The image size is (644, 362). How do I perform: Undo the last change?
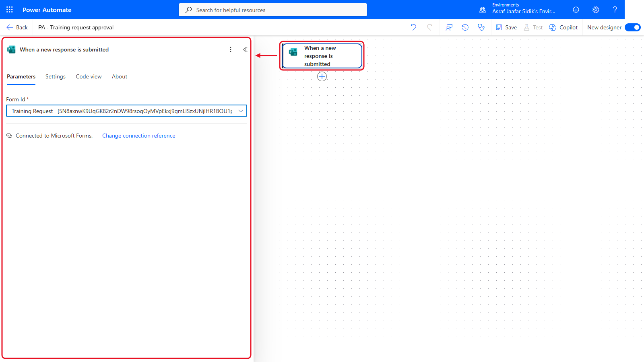point(413,27)
